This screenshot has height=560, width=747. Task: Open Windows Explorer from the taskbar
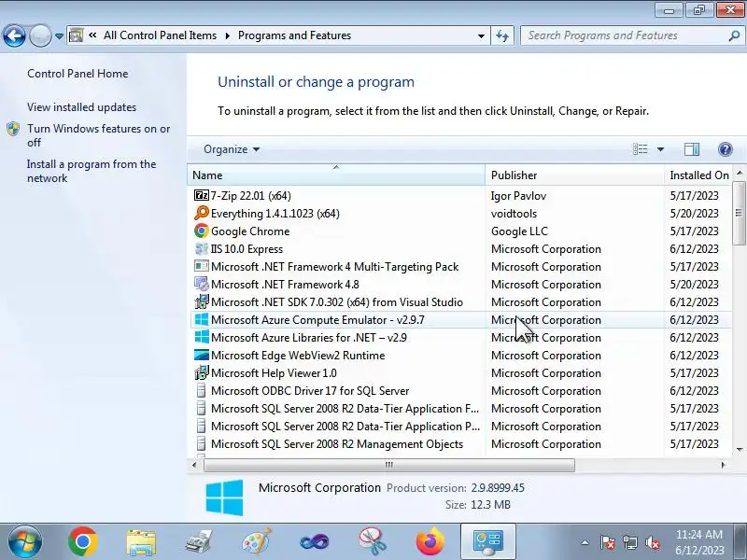coord(141,542)
